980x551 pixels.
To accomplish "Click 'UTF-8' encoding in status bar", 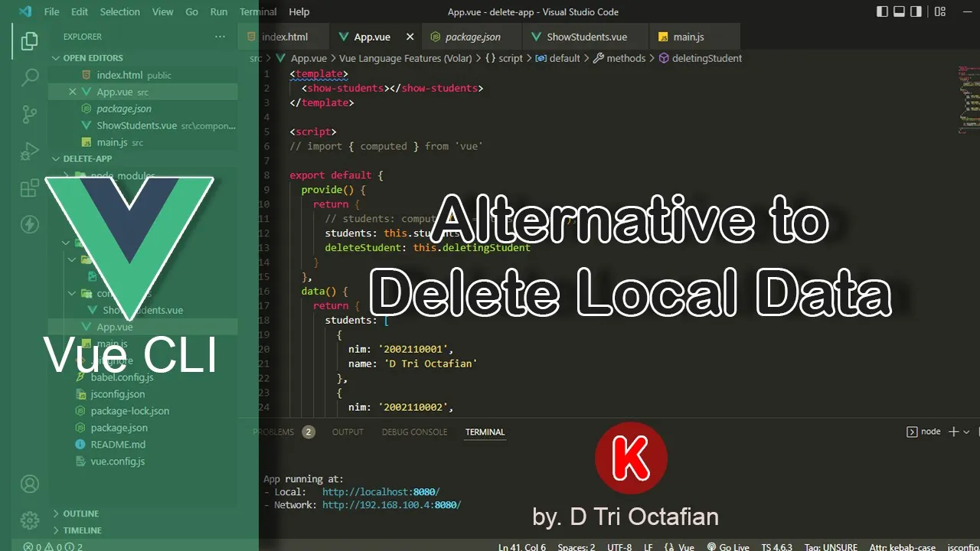I will (619, 546).
